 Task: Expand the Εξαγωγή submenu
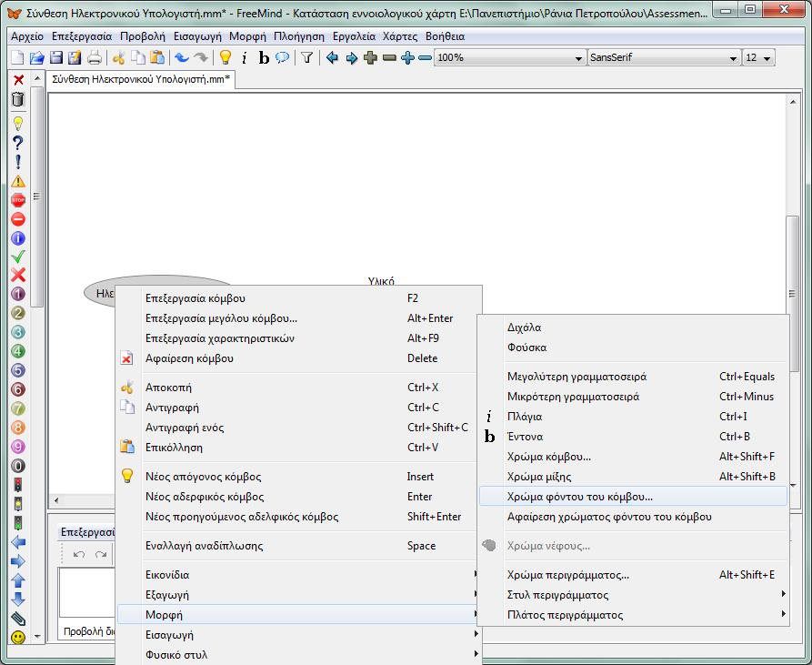pos(296,595)
